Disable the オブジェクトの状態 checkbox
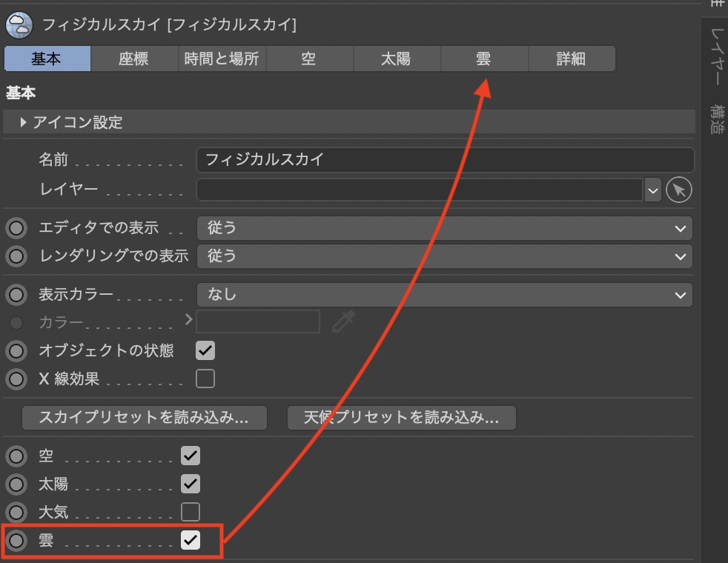Screen dimensions: 728x563 coord(205,350)
